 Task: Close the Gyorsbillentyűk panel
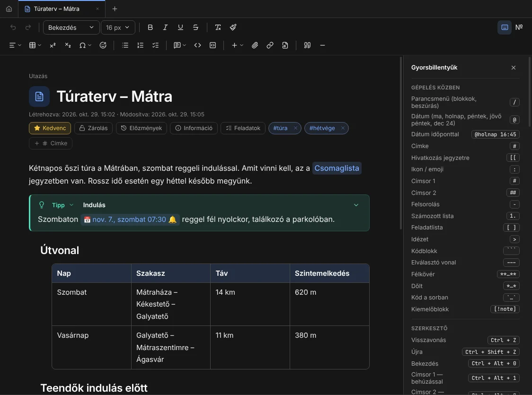[514, 68]
